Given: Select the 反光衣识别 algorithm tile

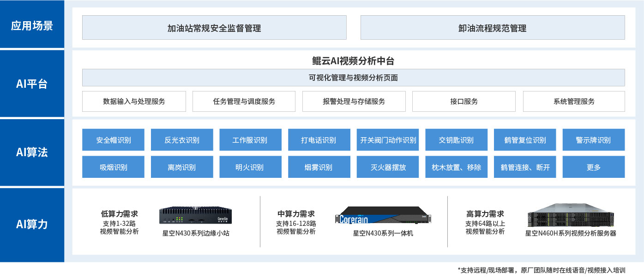Looking at the screenshot, I should coord(182,139).
